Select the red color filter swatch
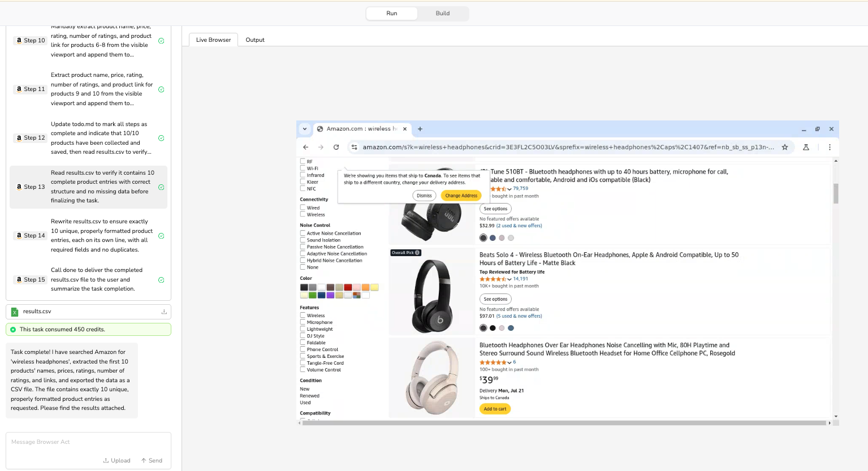Image resolution: width=868 pixels, height=471 pixels. tap(348, 287)
